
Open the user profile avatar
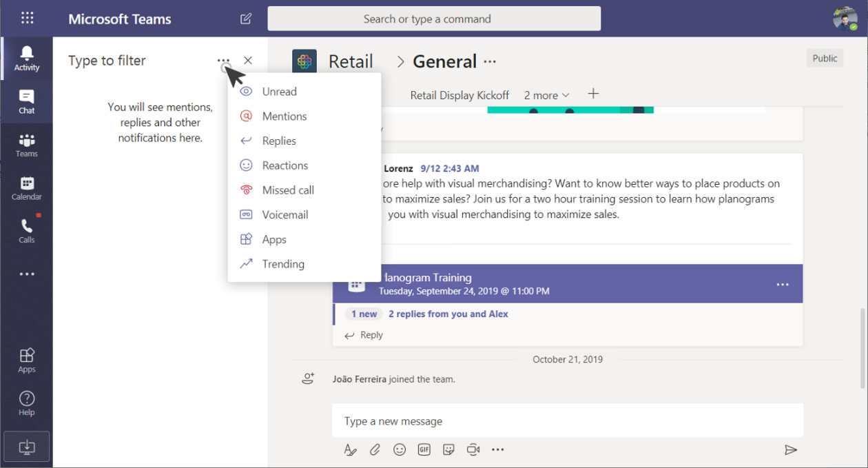(845, 19)
